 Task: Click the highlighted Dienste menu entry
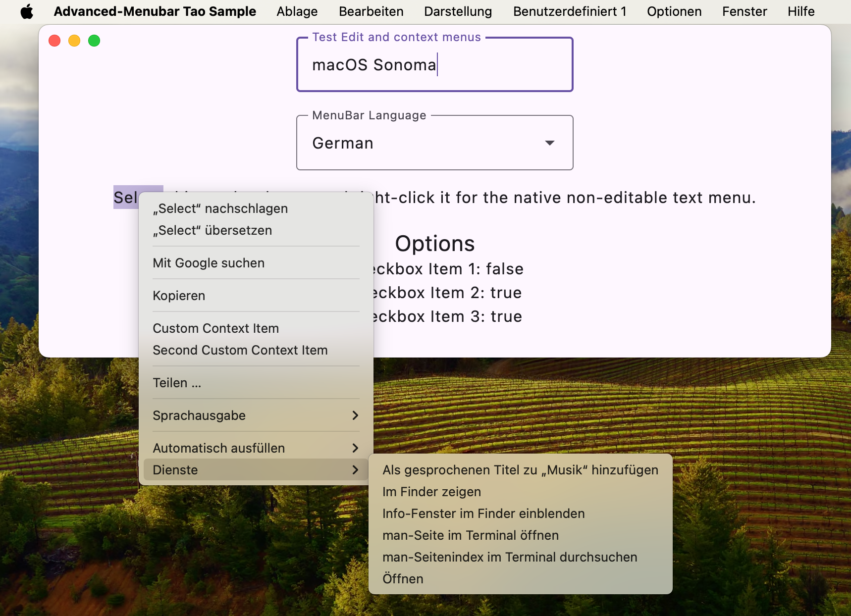(x=256, y=470)
